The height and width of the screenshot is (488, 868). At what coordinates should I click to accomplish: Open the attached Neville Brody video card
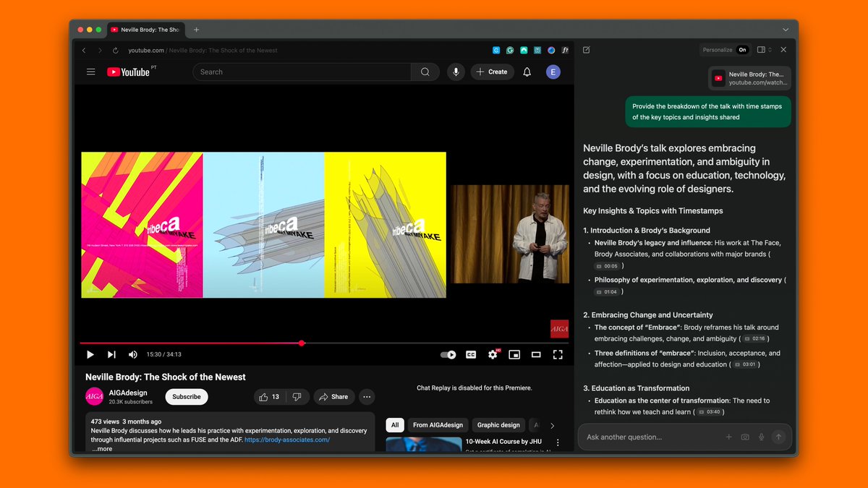[749, 78]
